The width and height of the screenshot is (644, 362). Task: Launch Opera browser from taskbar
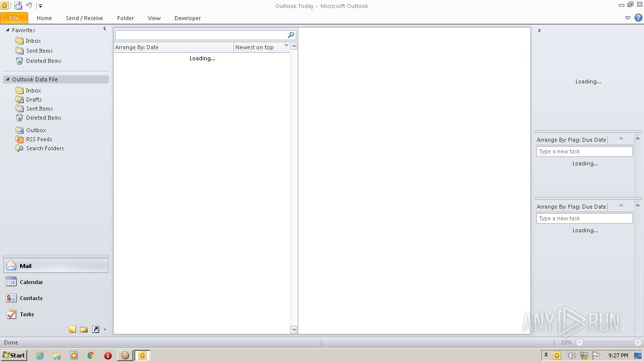pyautogui.click(x=108, y=355)
